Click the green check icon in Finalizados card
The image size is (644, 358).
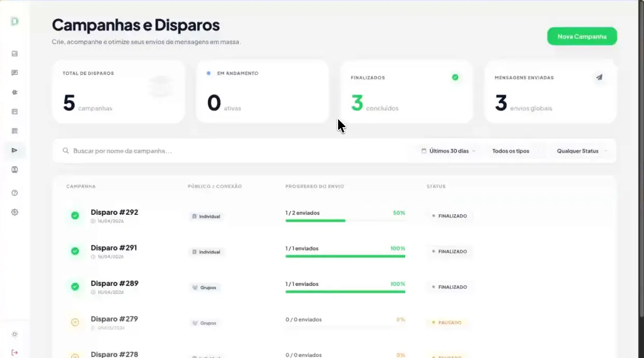point(455,77)
